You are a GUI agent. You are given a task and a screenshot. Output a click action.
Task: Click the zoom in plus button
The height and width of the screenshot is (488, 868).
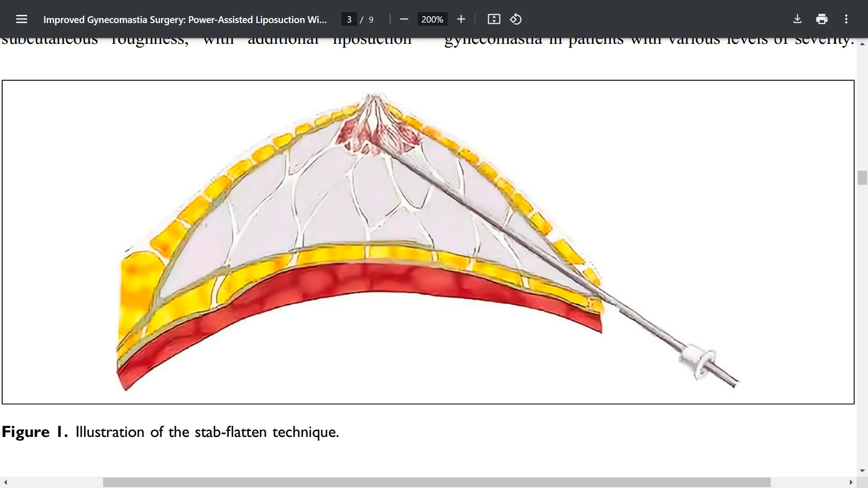(461, 19)
